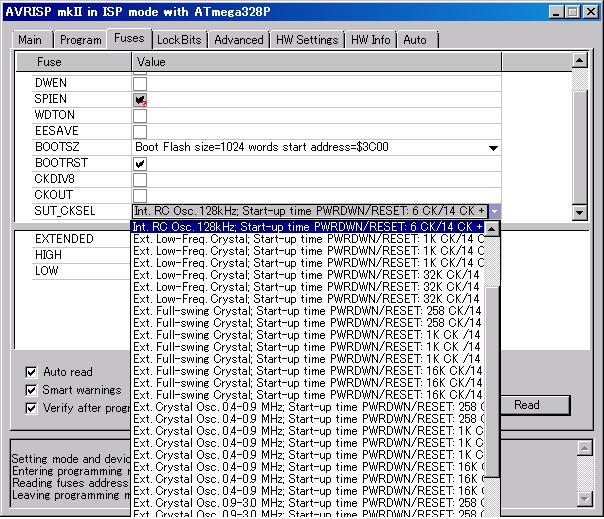Select highlighted Int. RC Osc. 128kHz option
Viewport: 604px width, 519px height.
coord(307,227)
